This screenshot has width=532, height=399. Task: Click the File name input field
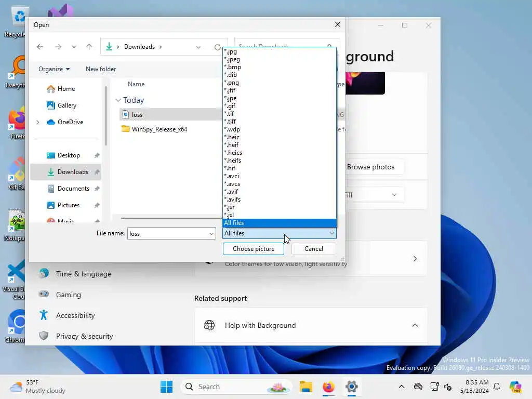click(168, 234)
